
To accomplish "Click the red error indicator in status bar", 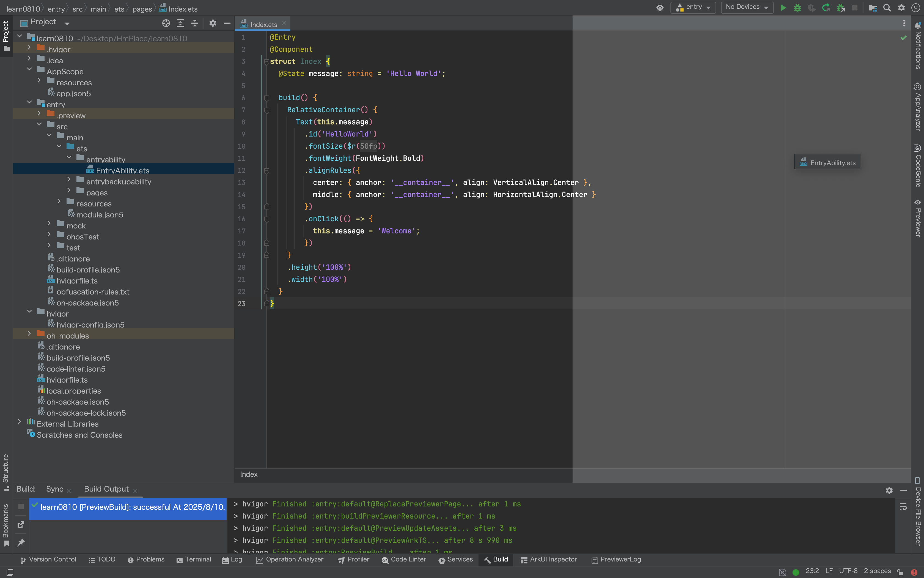I will [914, 572].
